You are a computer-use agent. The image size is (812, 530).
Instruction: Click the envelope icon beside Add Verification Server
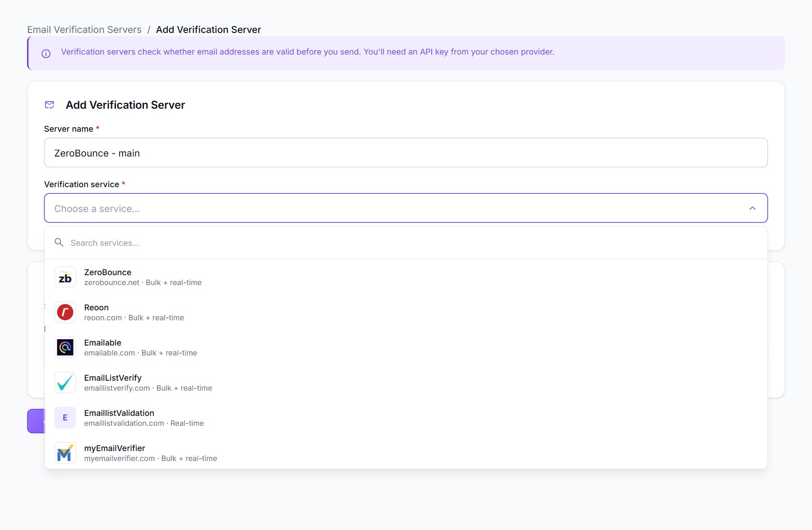(x=50, y=105)
